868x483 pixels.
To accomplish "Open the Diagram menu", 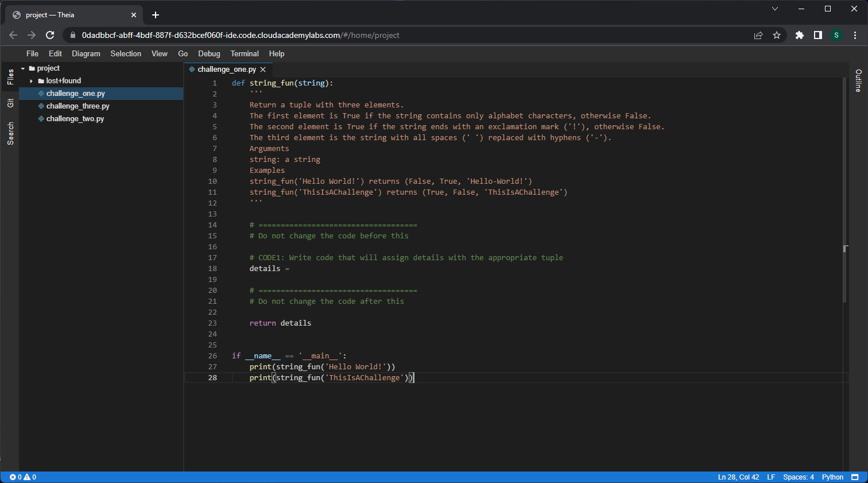I will tap(86, 53).
